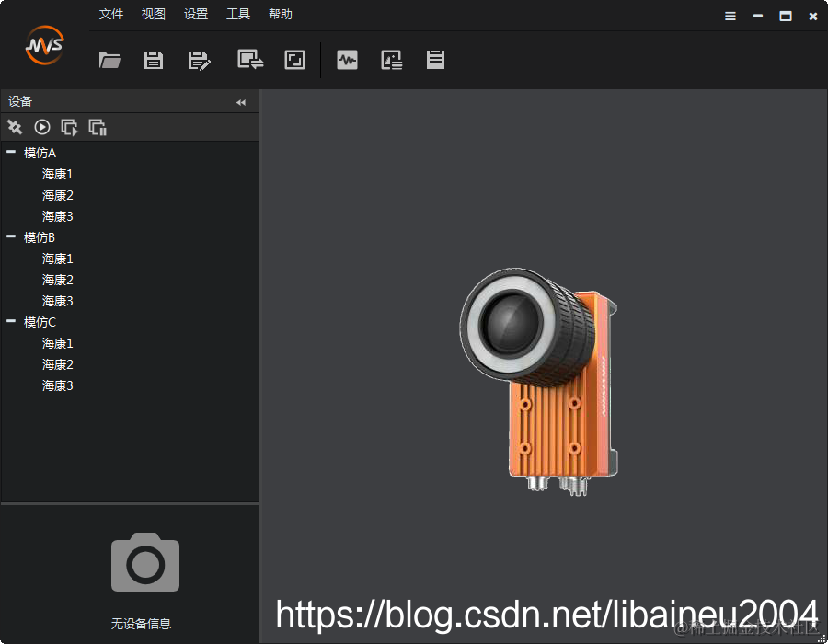
Task: Click the hamburger menu icon in title bar
Action: tap(730, 17)
